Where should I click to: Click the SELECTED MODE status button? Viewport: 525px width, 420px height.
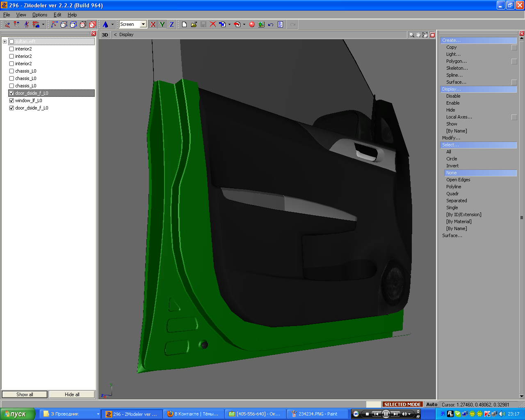pyautogui.click(x=402, y=404)
